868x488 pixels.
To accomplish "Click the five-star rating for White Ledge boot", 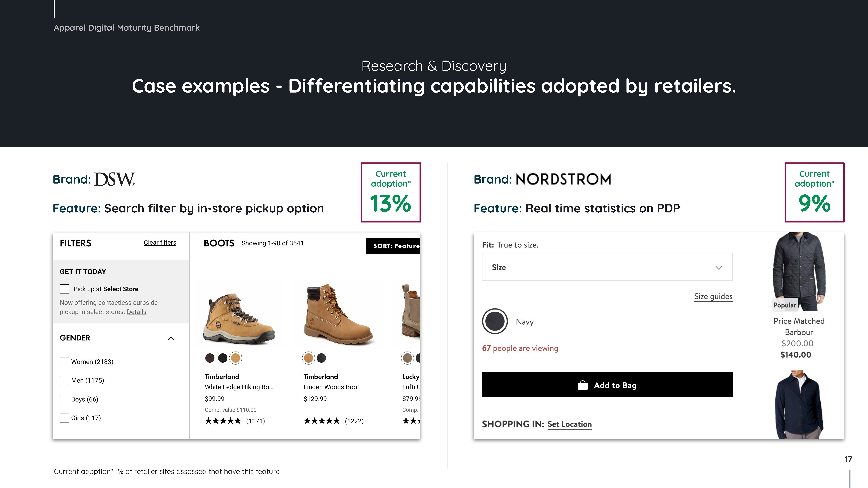I will click(x=223, y=421).
